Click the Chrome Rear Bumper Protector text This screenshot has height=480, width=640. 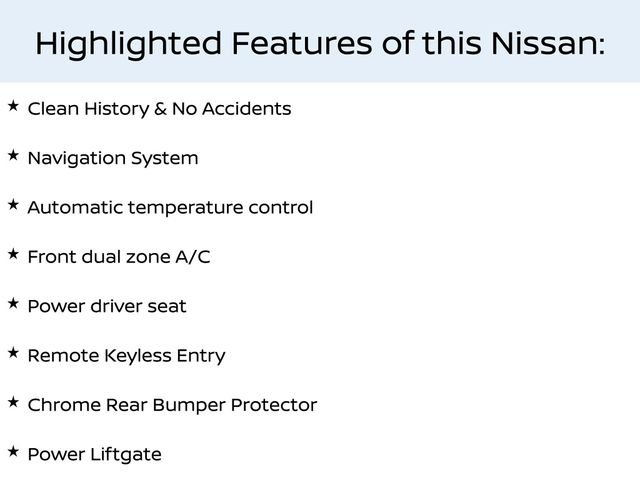172,405
